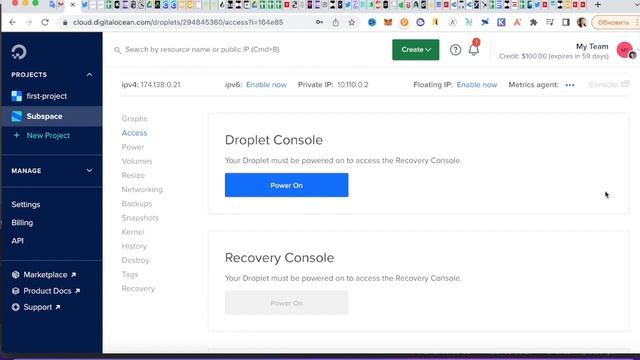Click the plus icon beside New Project
640x360 pixels.
point(16,135)
